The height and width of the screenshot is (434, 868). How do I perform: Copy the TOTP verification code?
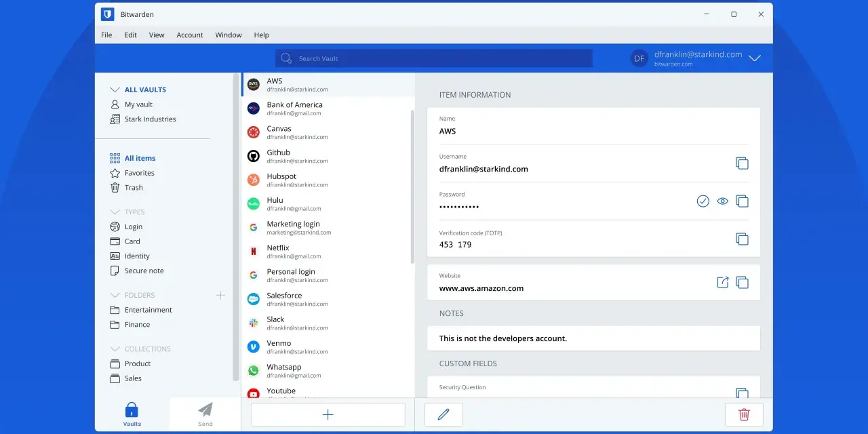[742, 239]
